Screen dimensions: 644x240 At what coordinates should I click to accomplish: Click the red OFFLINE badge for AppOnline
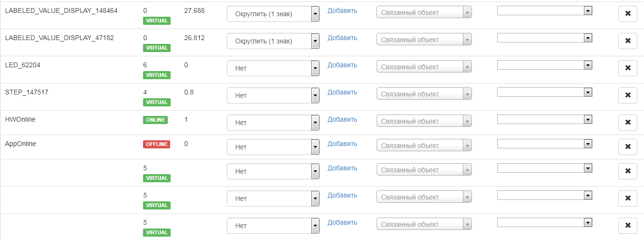pos(156,144)
